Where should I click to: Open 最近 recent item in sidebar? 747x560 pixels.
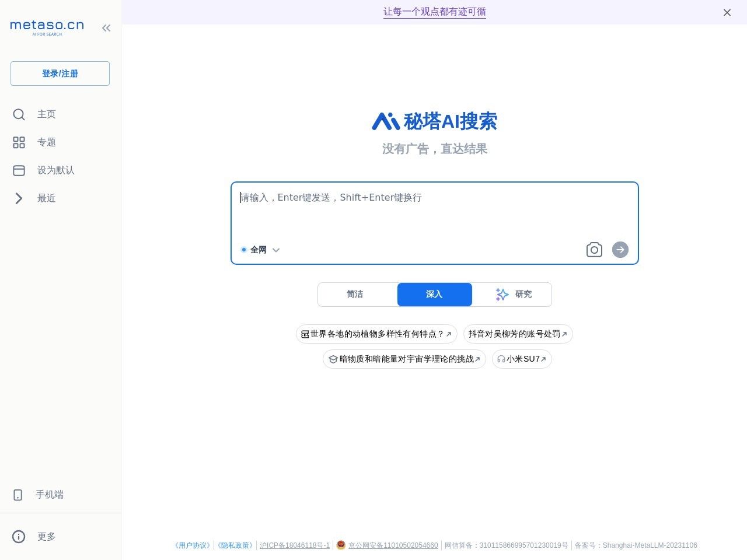point(47,198)
